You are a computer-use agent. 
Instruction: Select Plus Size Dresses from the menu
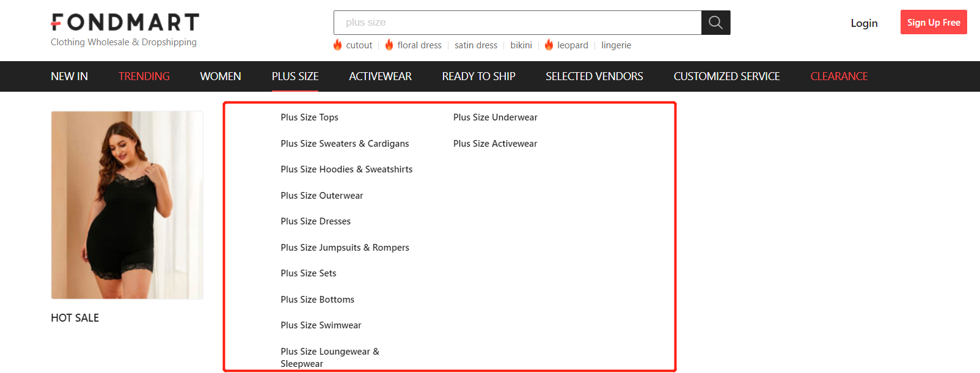tap(315, 221)
